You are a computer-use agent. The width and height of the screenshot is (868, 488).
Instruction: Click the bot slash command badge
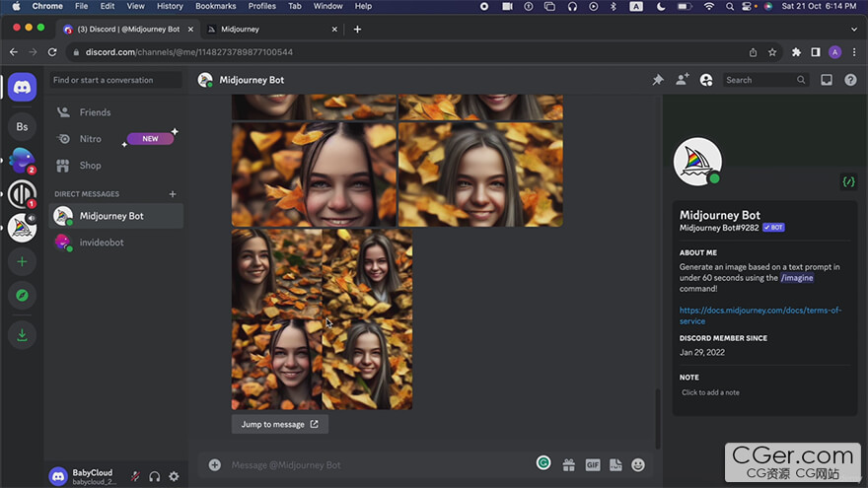[848, 181]
